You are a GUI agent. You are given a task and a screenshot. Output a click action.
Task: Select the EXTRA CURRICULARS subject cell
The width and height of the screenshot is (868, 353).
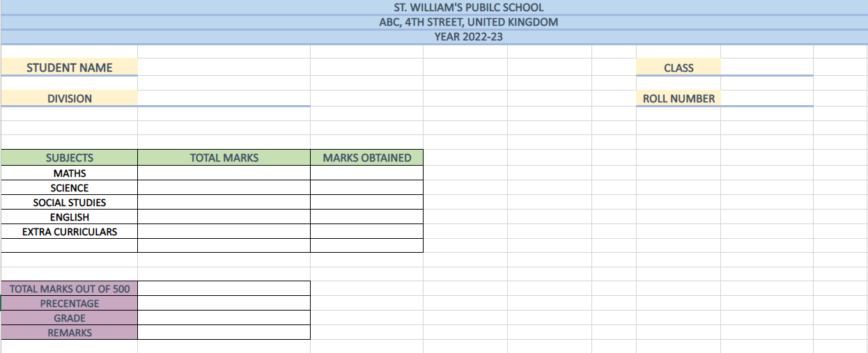(x=70, y=232)
